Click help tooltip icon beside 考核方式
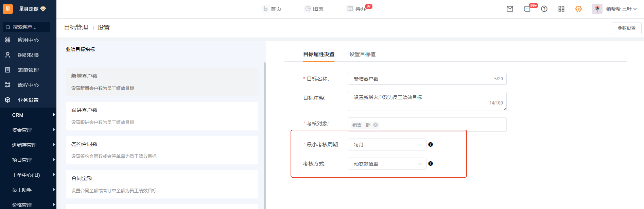Image resolution: width=644 pixels, height=209 pixels. point(431,164)
